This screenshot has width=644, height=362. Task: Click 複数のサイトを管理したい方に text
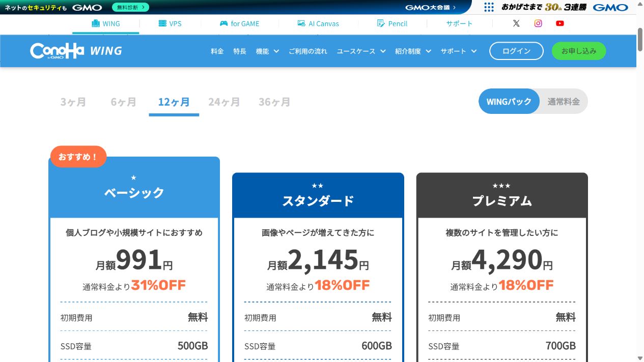(502, 233)
